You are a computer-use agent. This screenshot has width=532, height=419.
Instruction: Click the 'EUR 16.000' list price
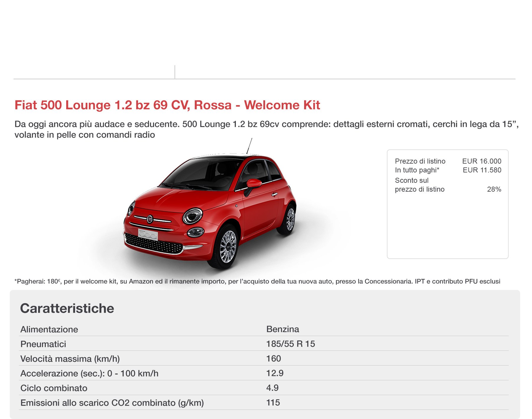click(x=482, y=161)
